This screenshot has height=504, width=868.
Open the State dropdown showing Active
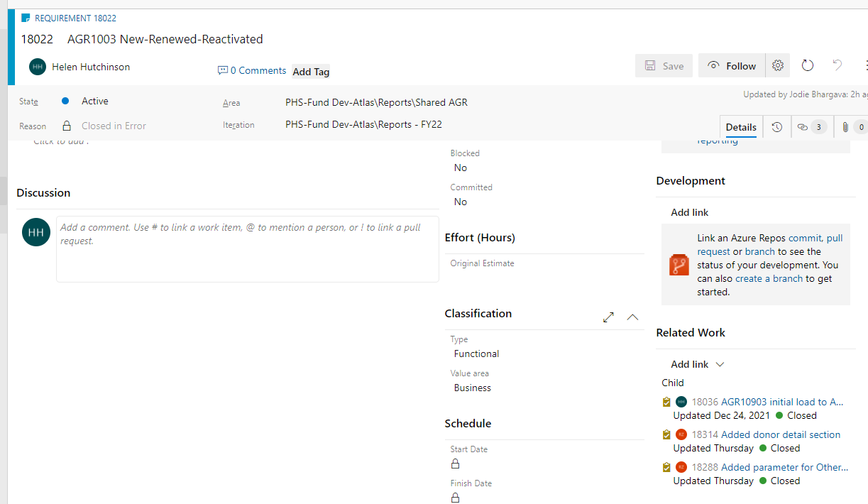pos(95,102)
